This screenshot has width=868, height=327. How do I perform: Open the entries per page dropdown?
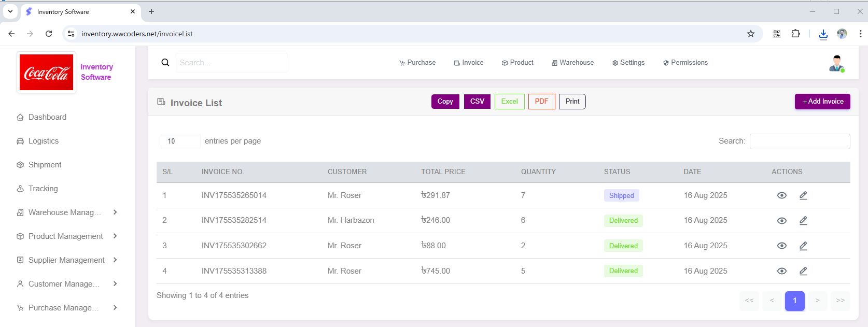[x=180, y=141]
